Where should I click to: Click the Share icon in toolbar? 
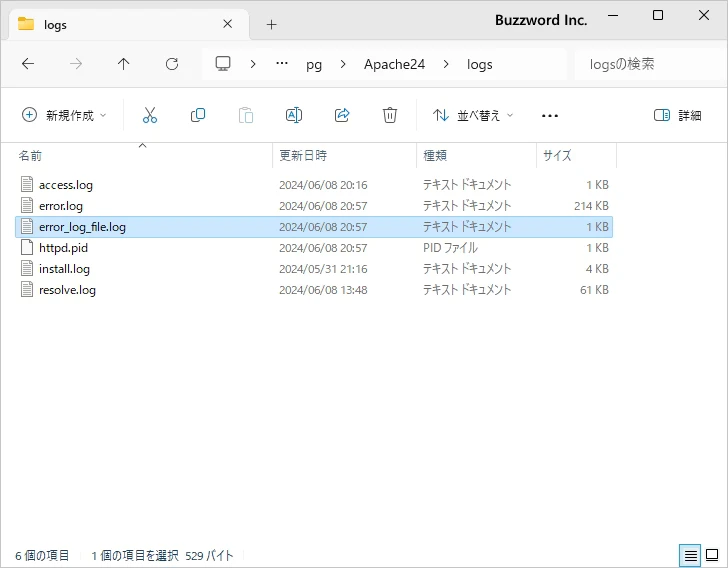point(342,115)
